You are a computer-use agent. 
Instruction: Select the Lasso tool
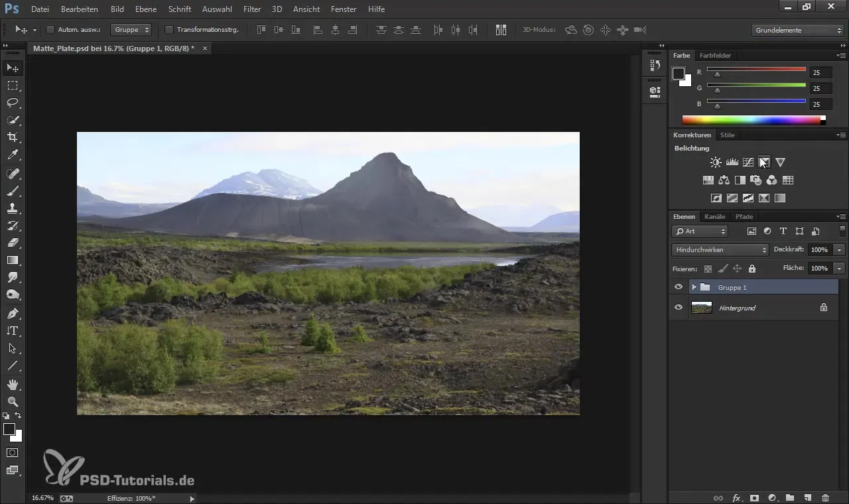(13, 103)
